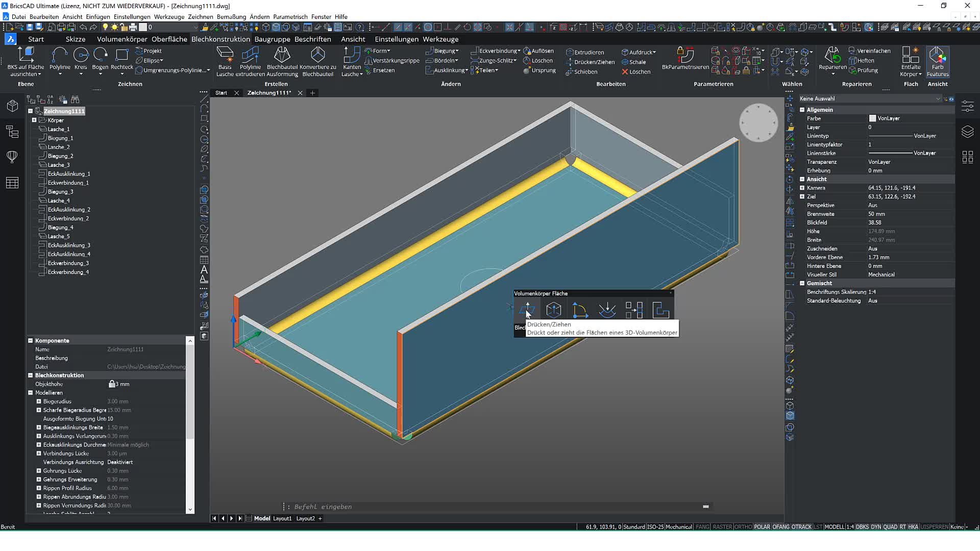Select EckAusklinkung_1 in the tree

[x=68, y=174]
